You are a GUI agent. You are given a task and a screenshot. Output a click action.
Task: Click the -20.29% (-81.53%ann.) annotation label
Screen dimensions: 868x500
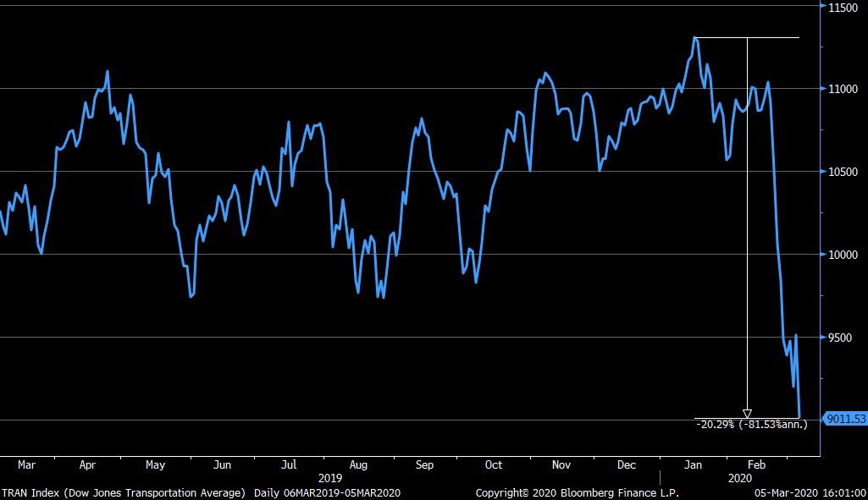point(751,425)
